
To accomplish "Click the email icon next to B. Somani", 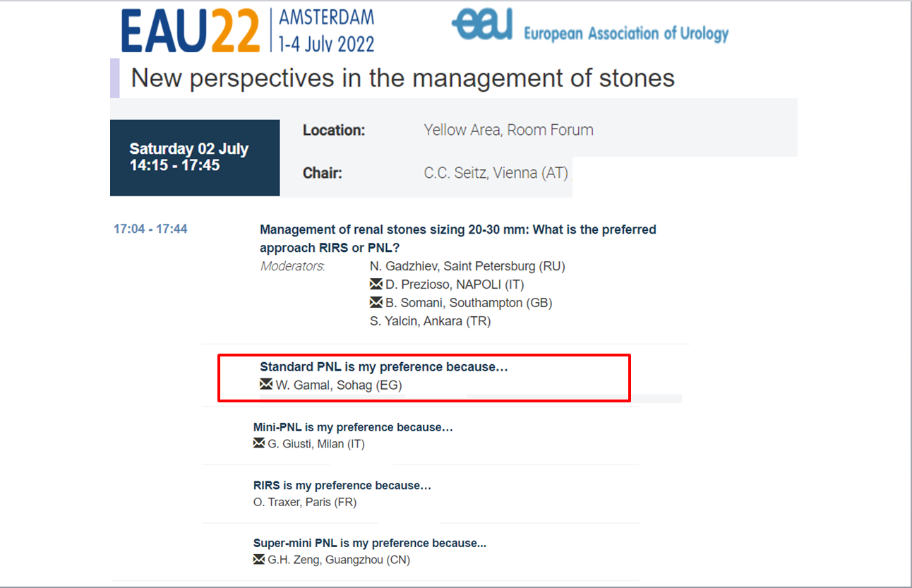I will click(x=376, y=303).
